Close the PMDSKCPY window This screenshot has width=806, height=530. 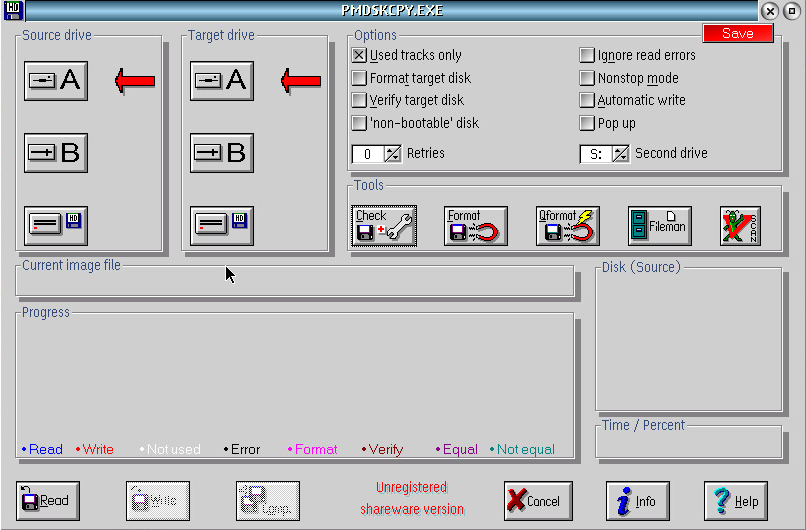[x=770, y=11]
